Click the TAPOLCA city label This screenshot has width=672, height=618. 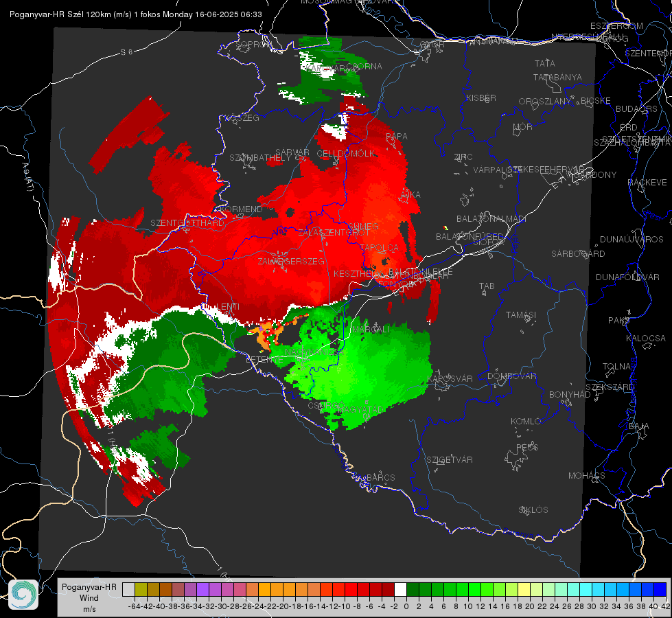(379, 247)
